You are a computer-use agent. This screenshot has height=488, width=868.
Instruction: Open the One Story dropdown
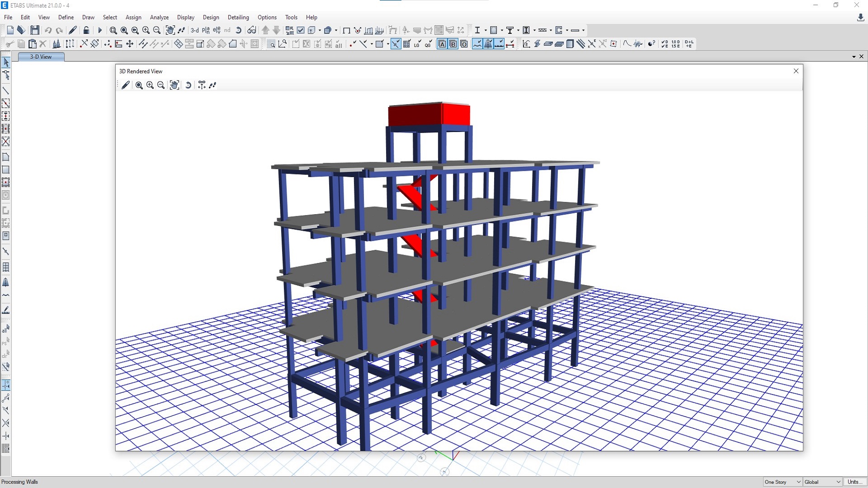tap(783, 482)
